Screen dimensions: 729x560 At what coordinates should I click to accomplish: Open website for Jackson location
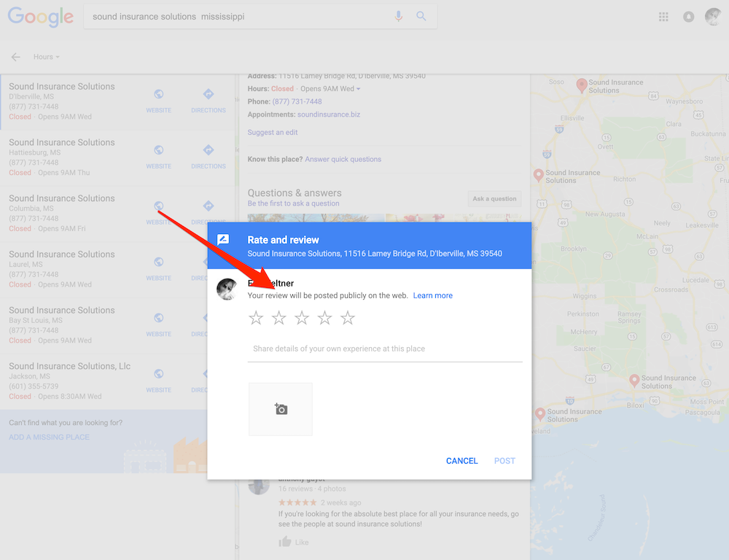158,381
